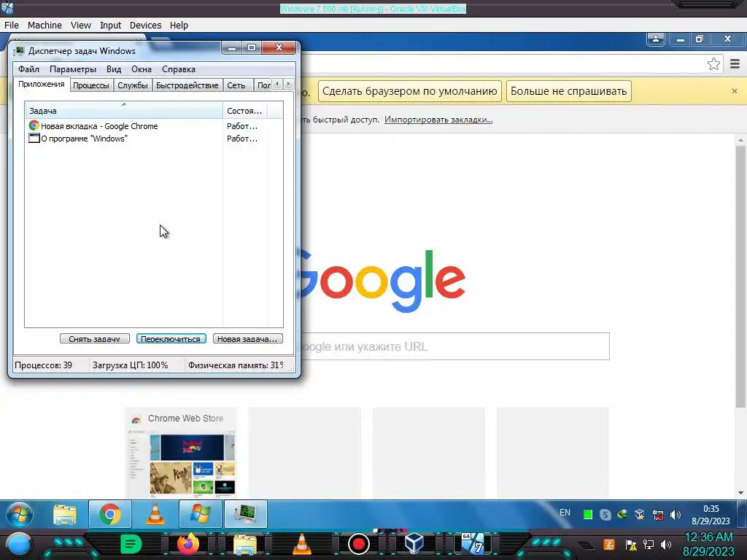The height and width of the screenshot is (560, 747).
Task: Launch Firefox from the host taskbar
Action: point(187,544)
